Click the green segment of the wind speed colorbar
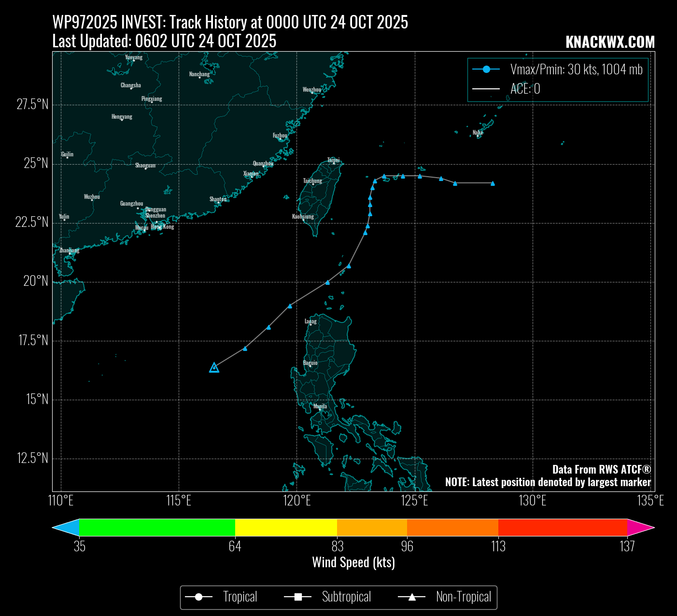The height and width of the screenshot is (616, 677). pyautogui.click(x=157, y=528)
